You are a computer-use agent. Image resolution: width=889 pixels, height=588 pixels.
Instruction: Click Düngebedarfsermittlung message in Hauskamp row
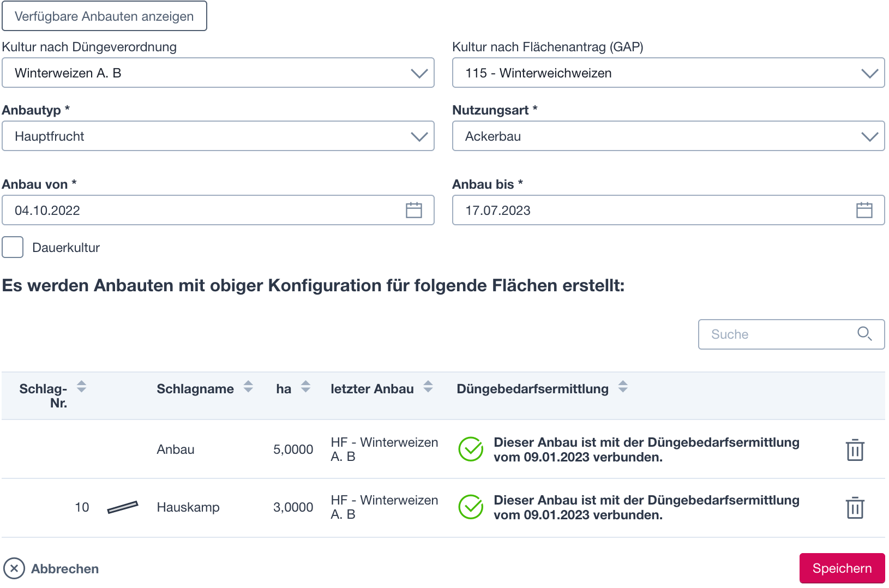coord(646,507)
